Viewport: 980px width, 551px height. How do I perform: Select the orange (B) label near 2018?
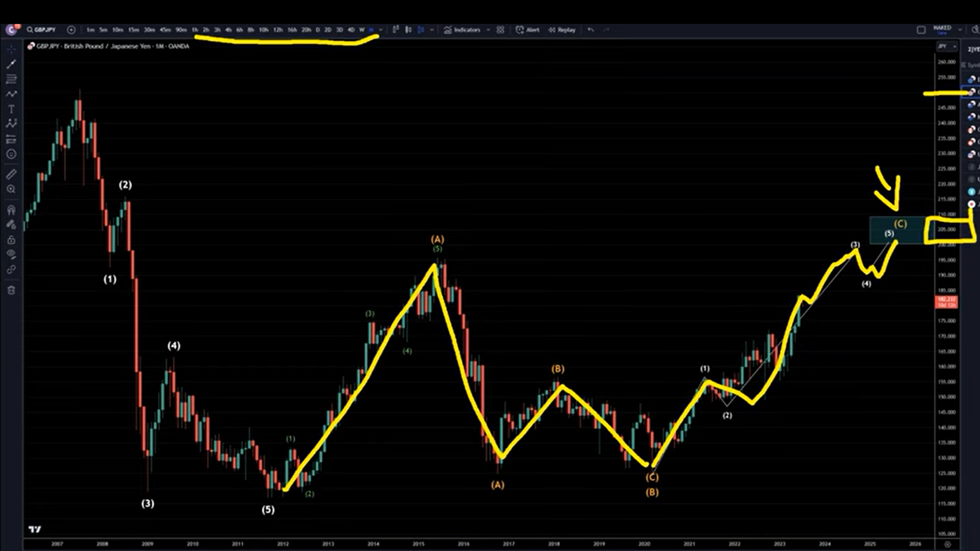pyautogui.click(x=558, y=368)
